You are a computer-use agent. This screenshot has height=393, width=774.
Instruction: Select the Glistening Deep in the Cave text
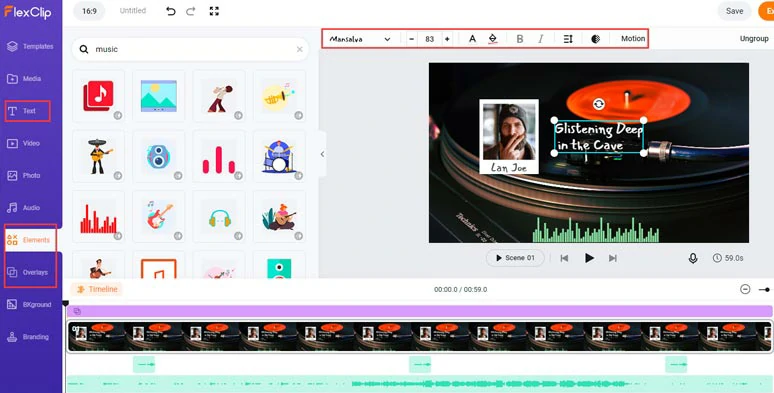coord(599,137)
